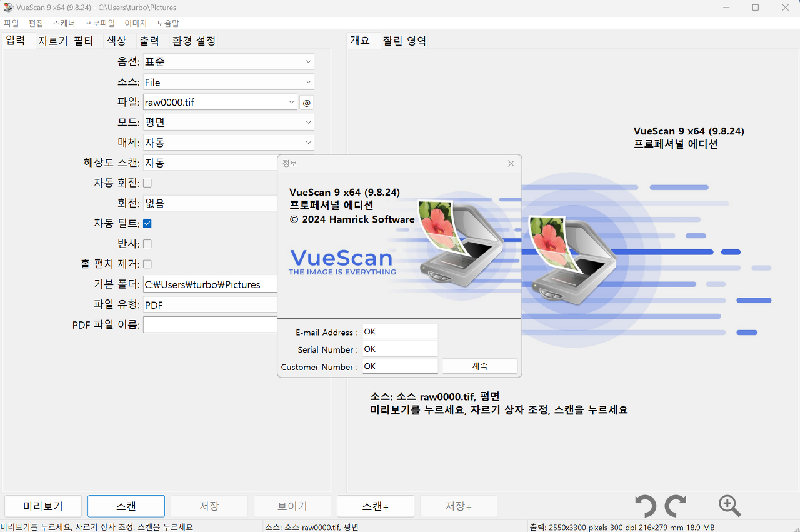This screenshot has height=532, width=800.
Task: Disable the 자동 틸트 checkbox
Action: pyautogui.click(x=147, y=223)
